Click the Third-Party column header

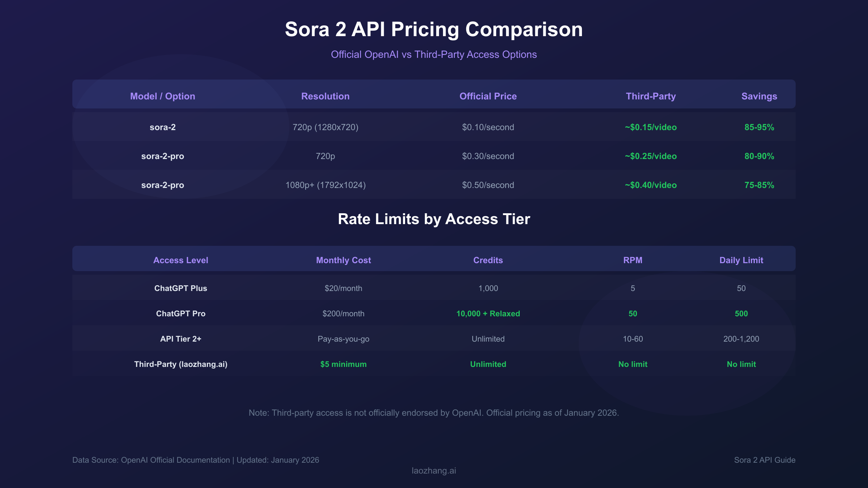coord(650,96)
